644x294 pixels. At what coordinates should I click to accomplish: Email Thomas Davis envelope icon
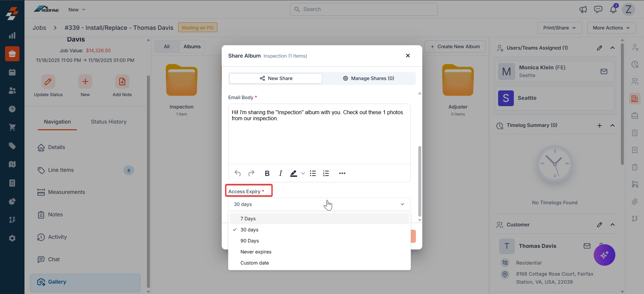click(x=587, y=246)
